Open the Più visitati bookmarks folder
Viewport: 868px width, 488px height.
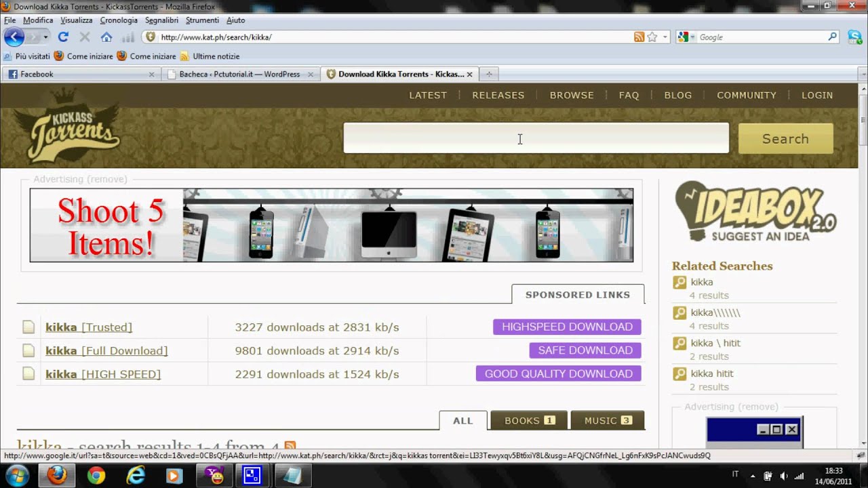(x=27, y=56)
